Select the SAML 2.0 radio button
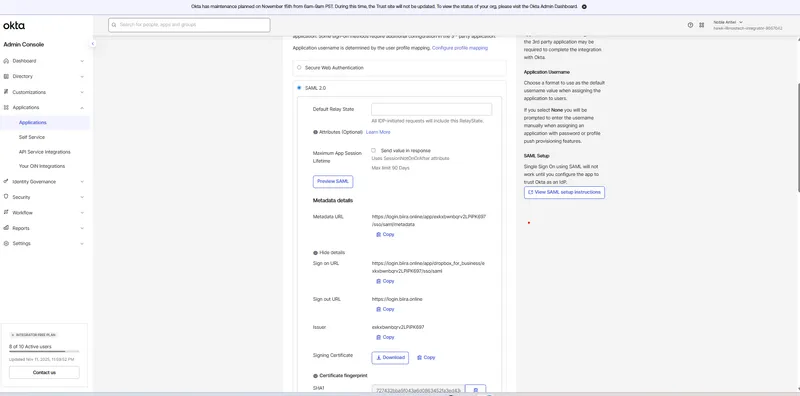This screenshot has height=396, width=800. click(299, 88)
